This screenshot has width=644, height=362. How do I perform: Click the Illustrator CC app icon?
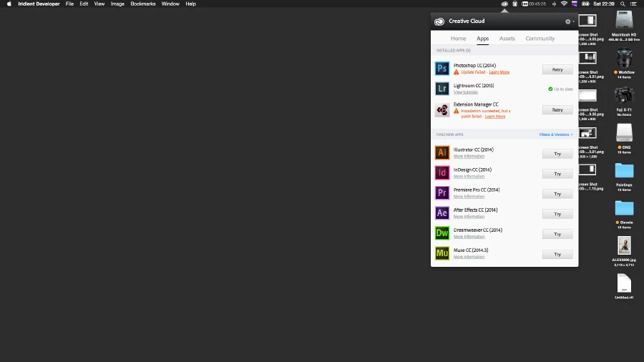442,152
